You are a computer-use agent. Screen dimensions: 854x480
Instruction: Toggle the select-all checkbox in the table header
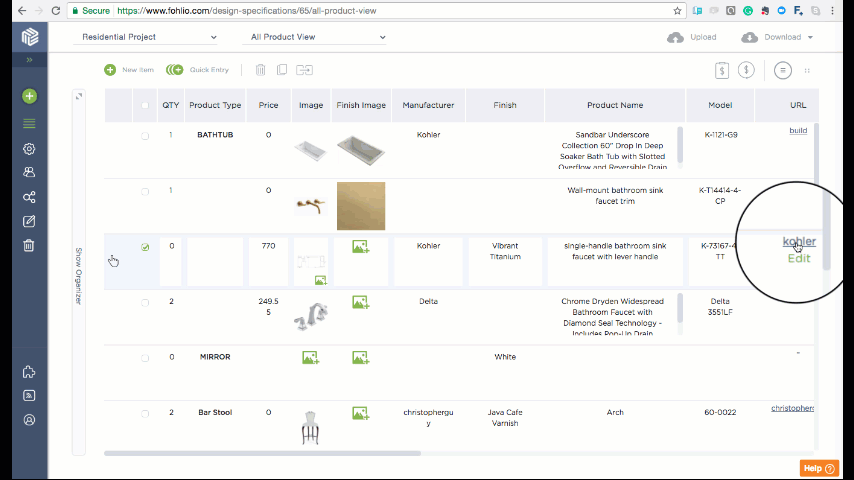[145, 105]
